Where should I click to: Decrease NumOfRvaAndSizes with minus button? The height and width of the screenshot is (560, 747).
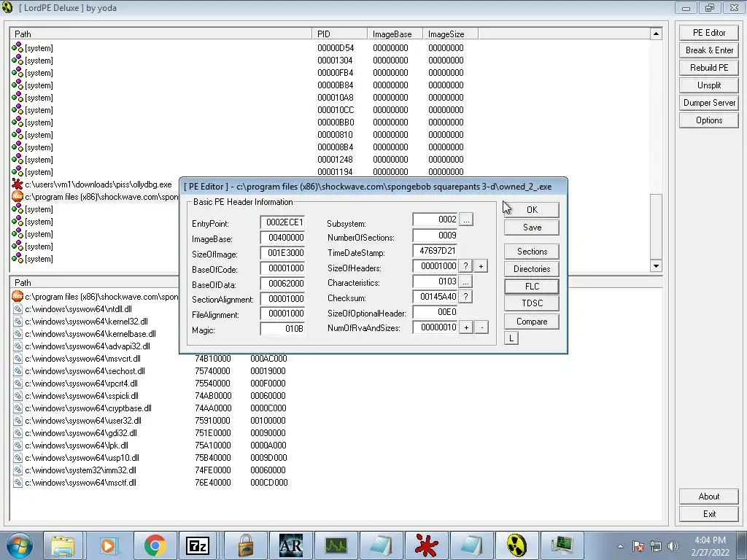click(x=481, y=327)
